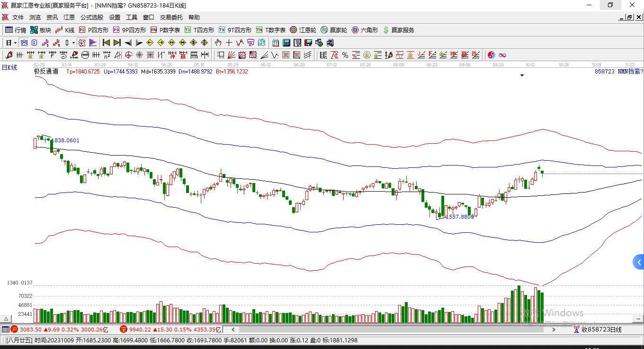Click the yellow diamond left-arrow icon
Viewport: 644px width, 349px height.
pos(150,43)
